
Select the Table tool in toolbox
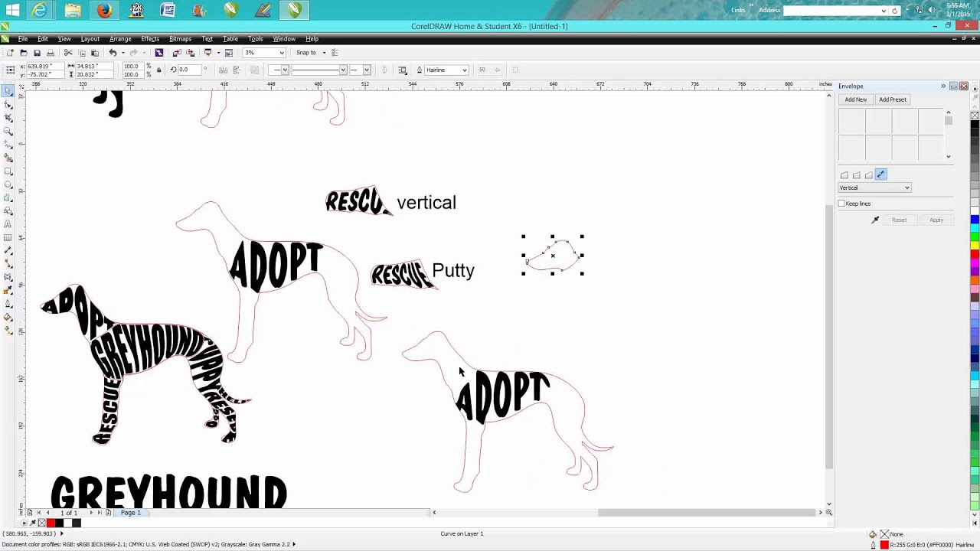point(8,237)
